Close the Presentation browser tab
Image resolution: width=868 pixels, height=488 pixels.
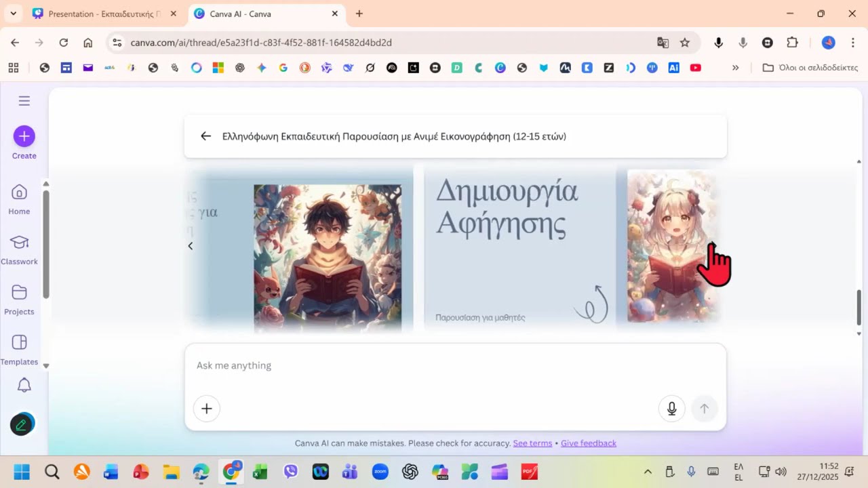174,14
